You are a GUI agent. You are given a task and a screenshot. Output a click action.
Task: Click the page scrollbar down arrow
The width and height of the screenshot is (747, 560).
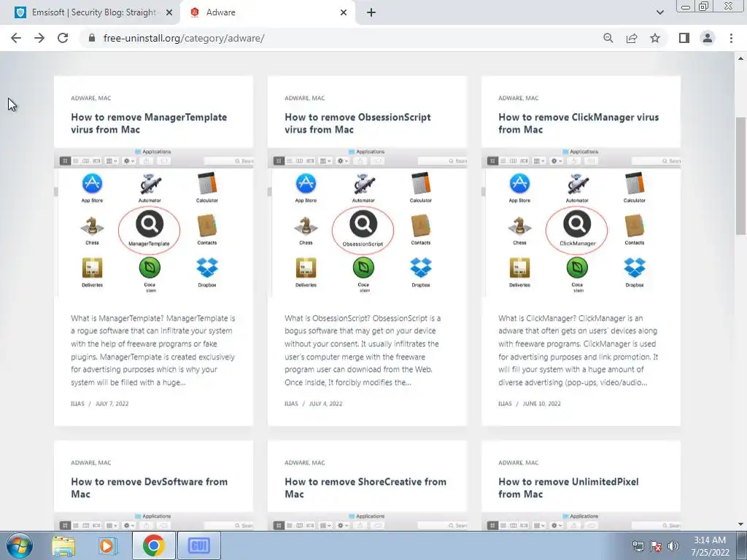pos(740,524)
